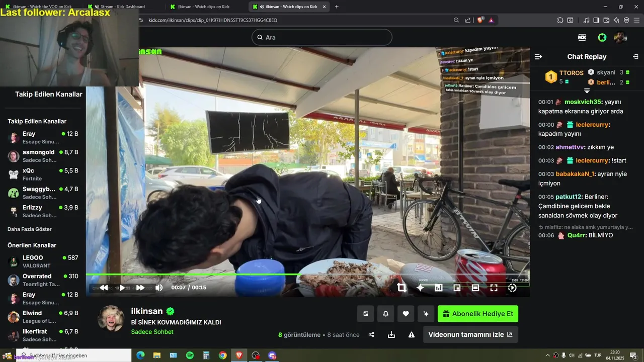Click the clip layout icon beside bell

pos(366,314)
